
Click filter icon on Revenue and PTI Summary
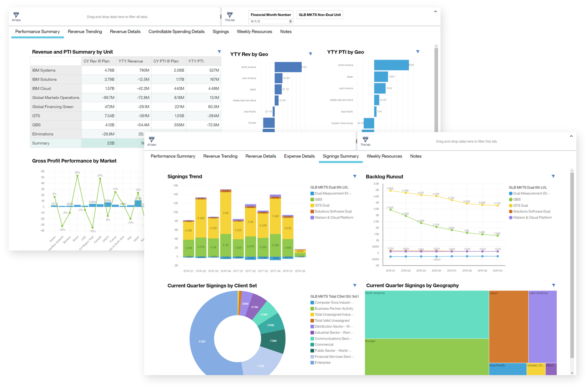coord(219,52)
